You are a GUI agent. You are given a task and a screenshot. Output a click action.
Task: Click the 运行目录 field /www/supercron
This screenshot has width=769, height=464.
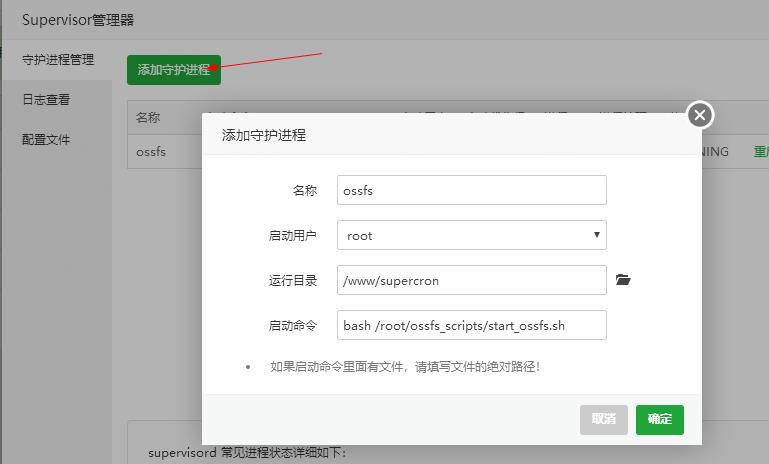(472, 280)
